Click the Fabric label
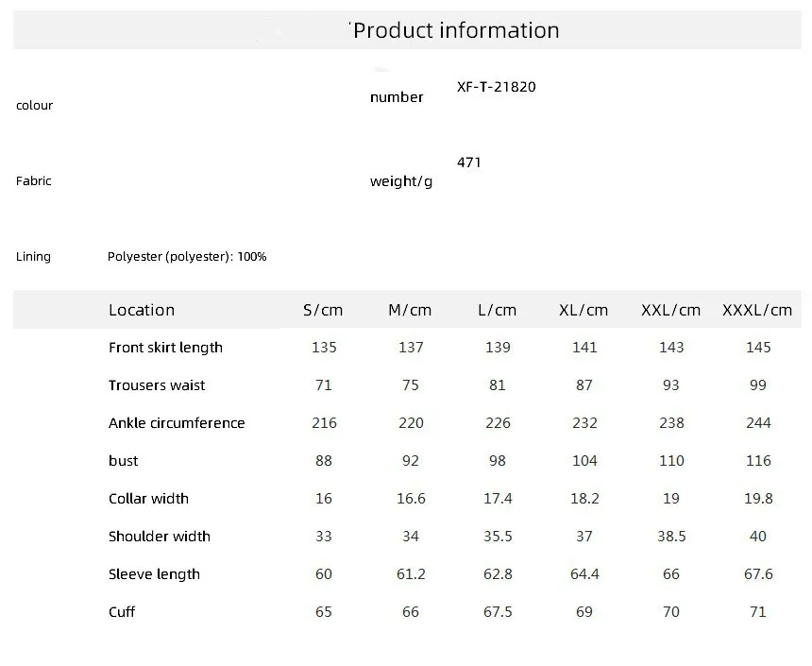Viewport: 812px width, 666px height. tap(33, 180)
